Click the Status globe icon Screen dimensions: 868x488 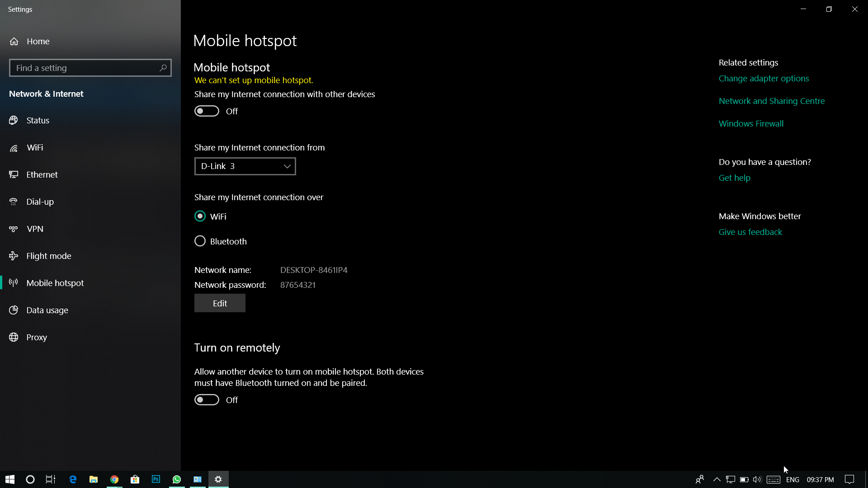click(14, 120)
